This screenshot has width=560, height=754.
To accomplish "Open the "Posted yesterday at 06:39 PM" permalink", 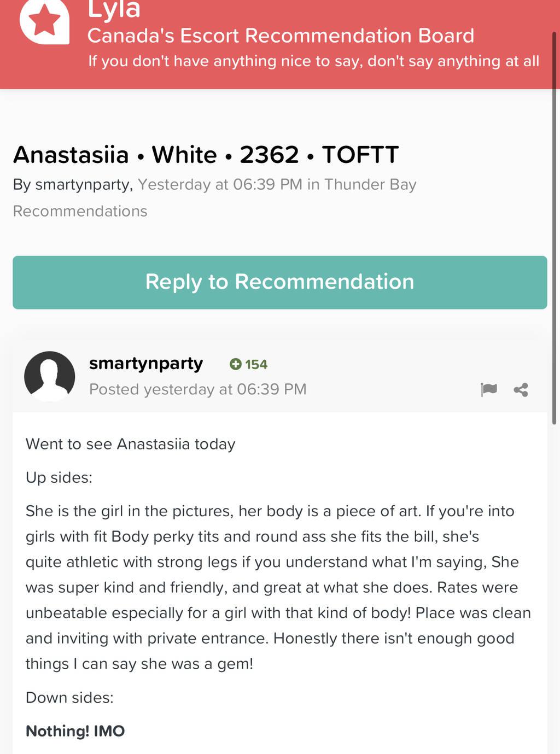I will (x=197, y=389).
